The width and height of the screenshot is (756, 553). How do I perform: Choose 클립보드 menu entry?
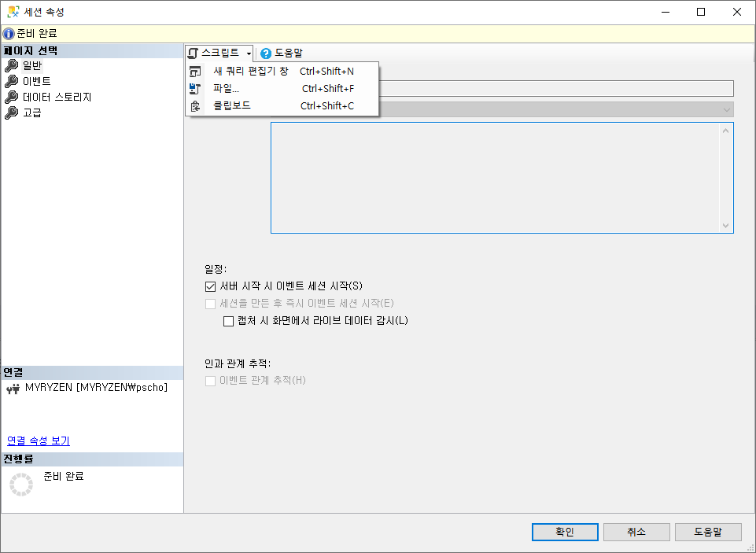pos(282,105)
